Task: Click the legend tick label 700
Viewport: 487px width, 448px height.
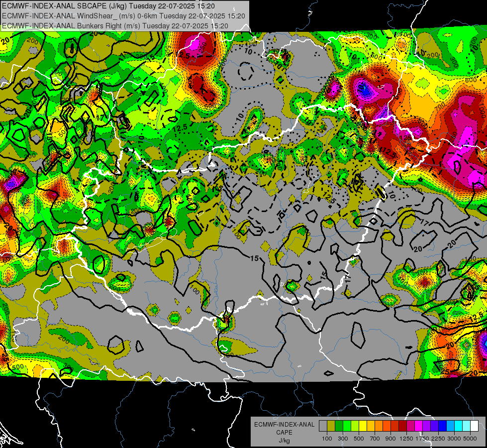Action: [375, 439]
